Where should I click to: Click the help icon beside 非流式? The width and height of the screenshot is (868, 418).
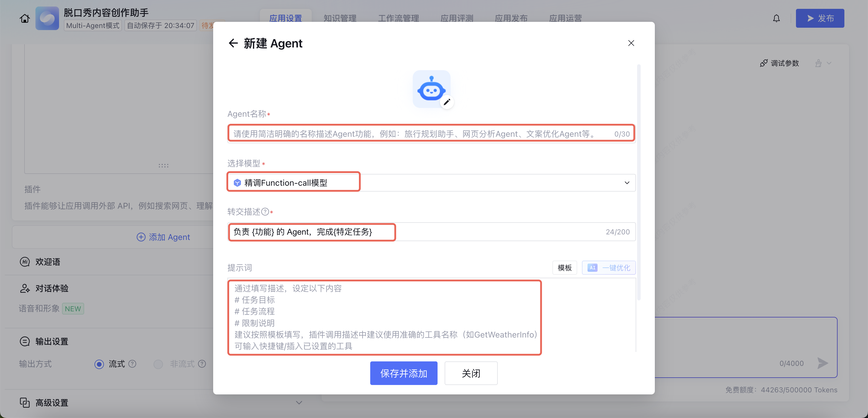pos(202,364)
